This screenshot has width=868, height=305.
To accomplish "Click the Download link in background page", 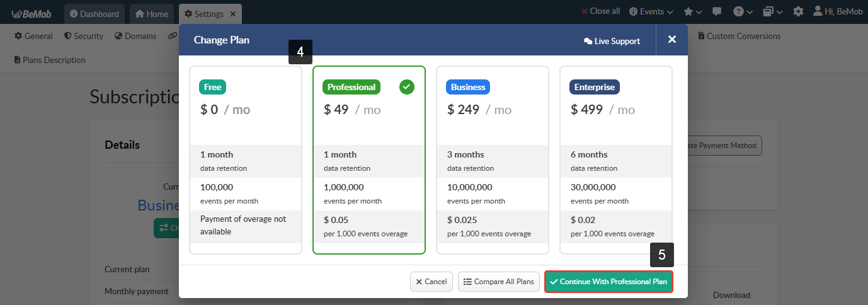I will [731, 295].
